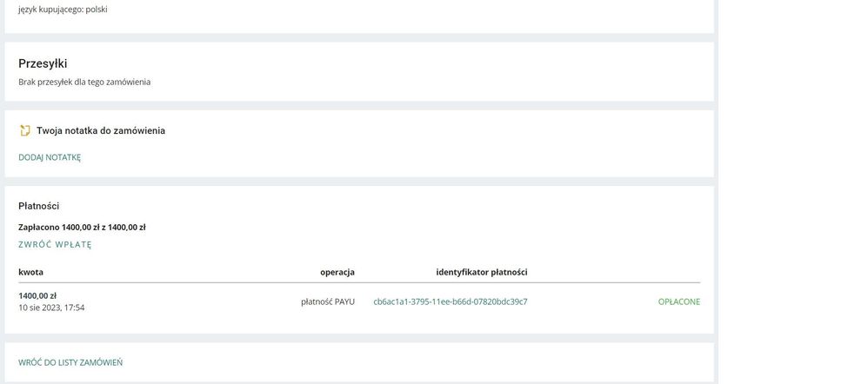Screen dimensions: 868x384
Task: Click the kwota column header
Action: (x=31, y=272)
